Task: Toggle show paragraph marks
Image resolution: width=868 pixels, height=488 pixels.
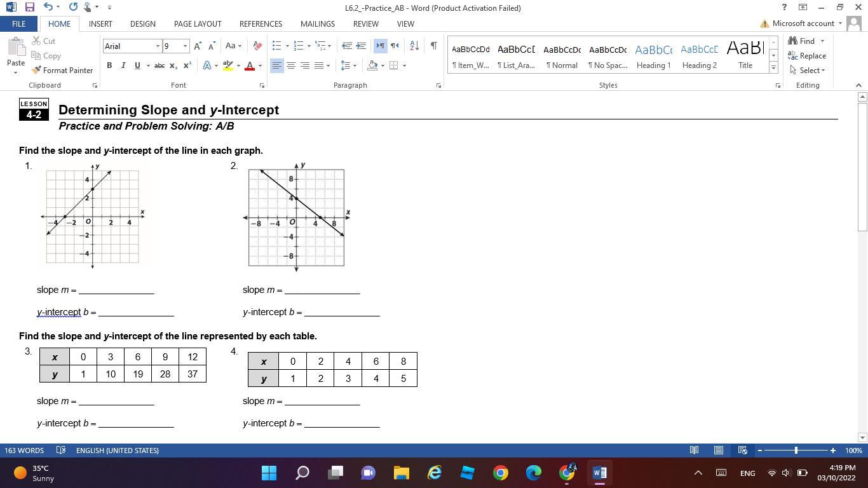Action: pos(433,46)
